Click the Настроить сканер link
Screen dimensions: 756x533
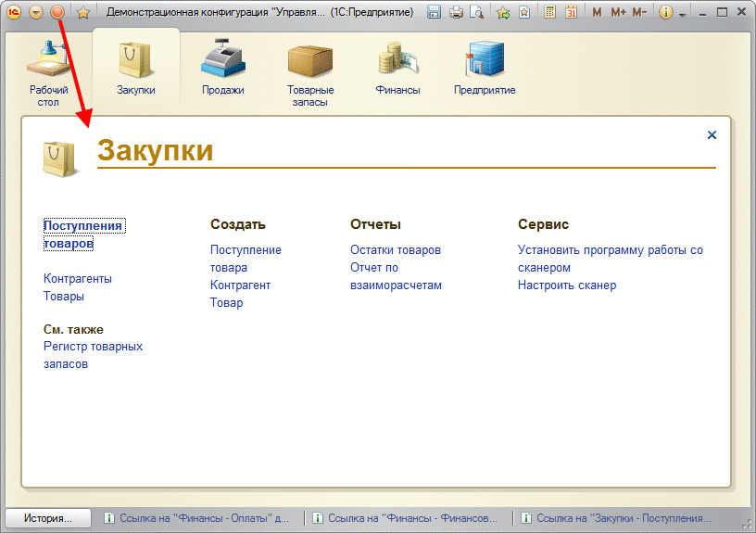pos(567,286)
